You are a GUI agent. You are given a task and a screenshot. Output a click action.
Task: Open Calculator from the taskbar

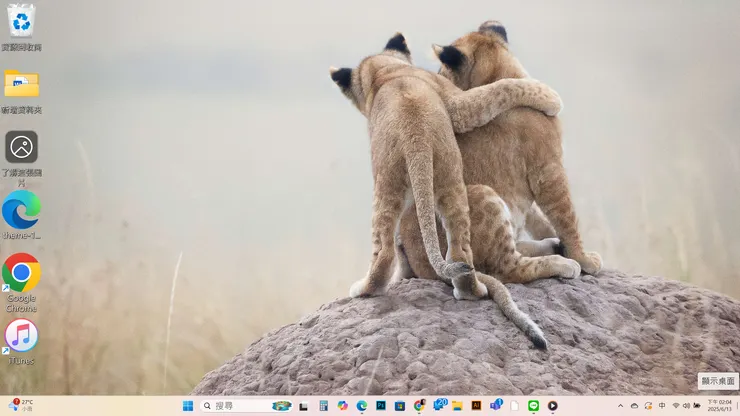[323, 406]
